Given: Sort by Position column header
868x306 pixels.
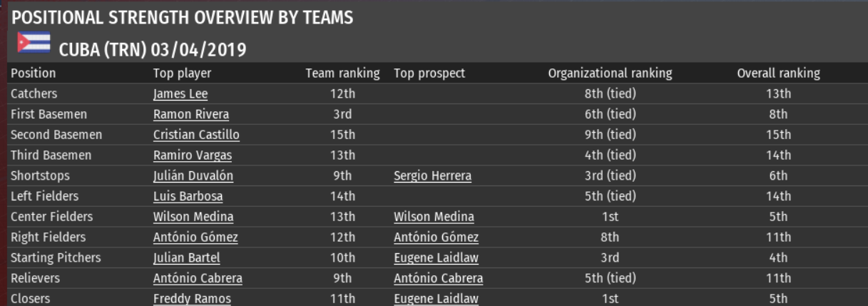Looking at the screenshot, I should 33,73.
